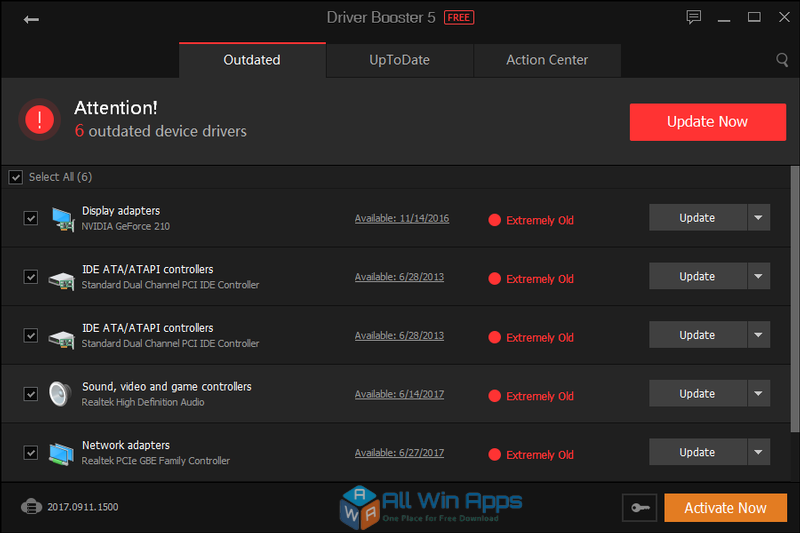
Task: Maximize the Driver Booster window
Action: [754, 17]
